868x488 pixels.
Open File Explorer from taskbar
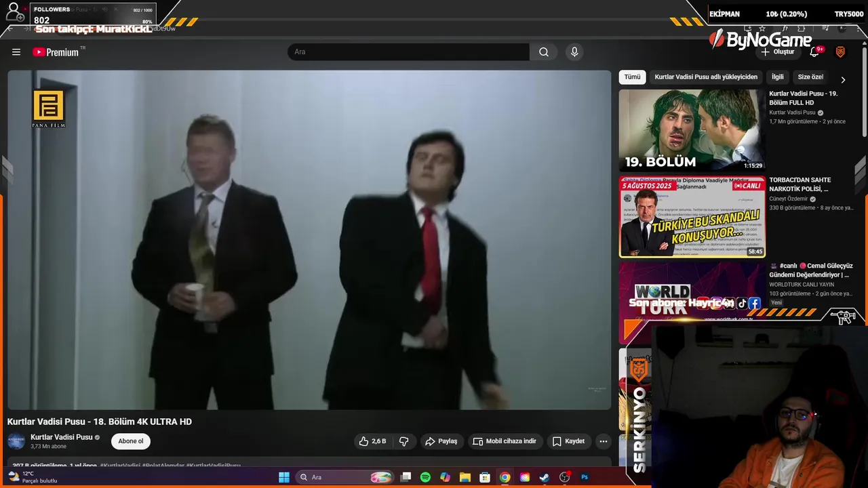click(x=465, y=477)
